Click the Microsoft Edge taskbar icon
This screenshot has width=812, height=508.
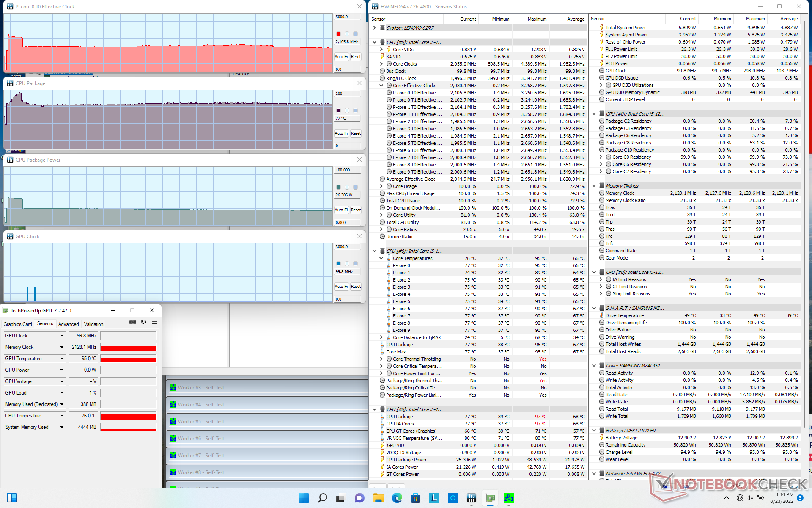(397, 498)
